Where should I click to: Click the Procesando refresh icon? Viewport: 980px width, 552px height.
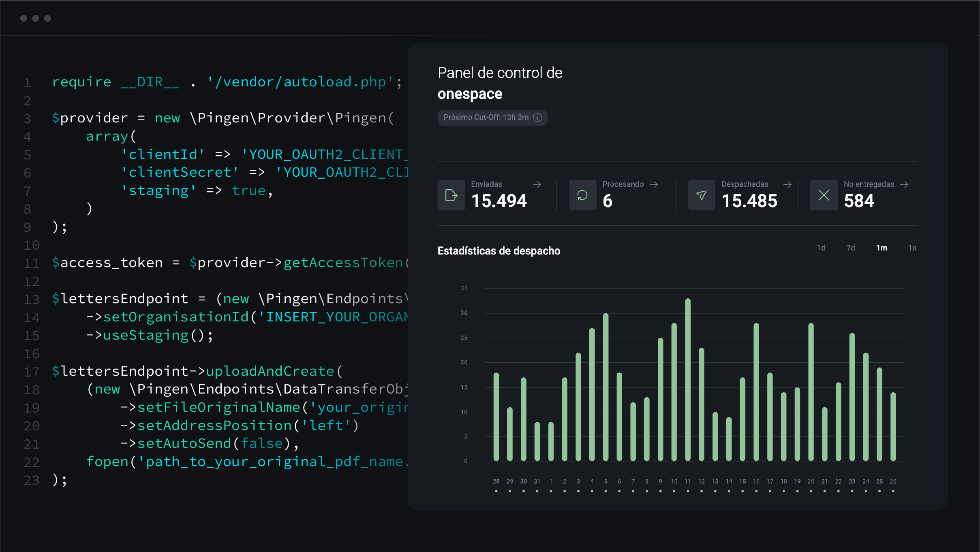pos(582,195)
